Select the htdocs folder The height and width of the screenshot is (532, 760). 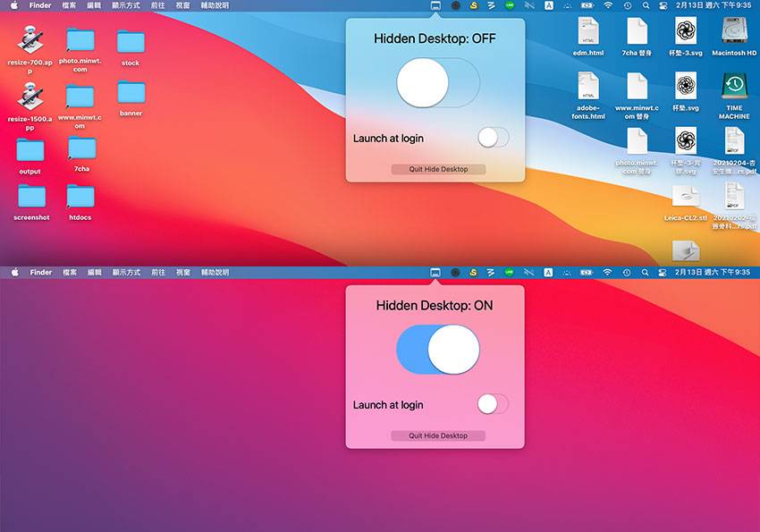pos(80,196)
